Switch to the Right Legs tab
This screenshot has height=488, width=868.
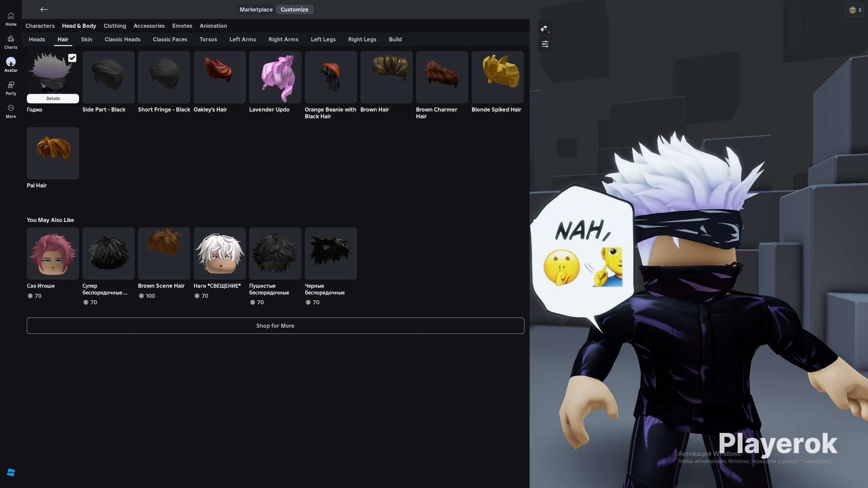click(x=362, y=40)
